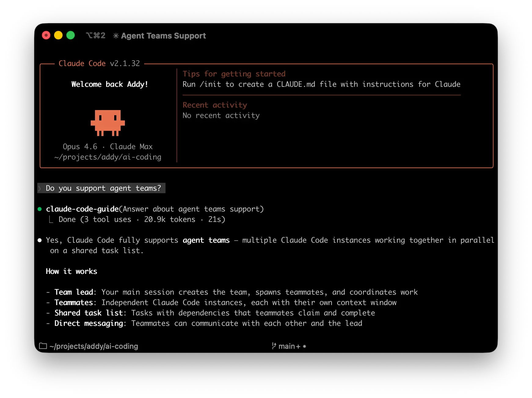Viewport: 532px width, 398px height.
Task: Click the Agent Teams Support window title
Action: [x=163, y=36]
